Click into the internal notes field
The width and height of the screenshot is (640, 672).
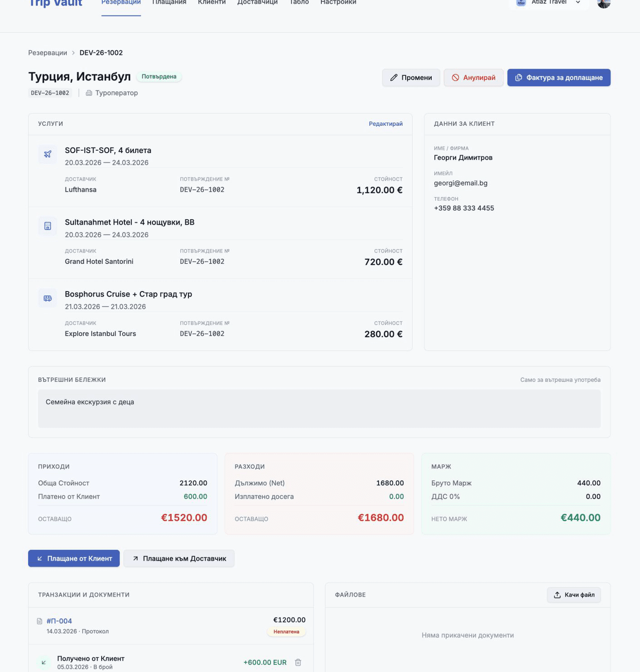(319, 409)
